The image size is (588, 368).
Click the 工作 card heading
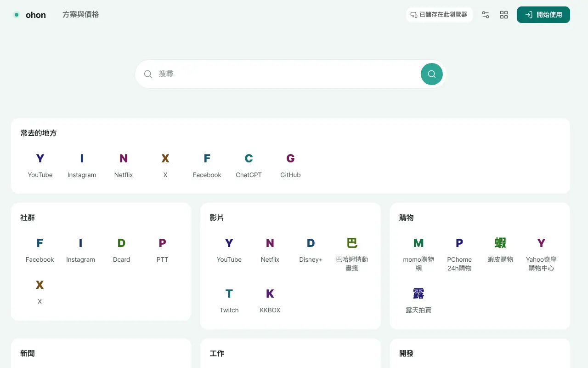point(217,353)
